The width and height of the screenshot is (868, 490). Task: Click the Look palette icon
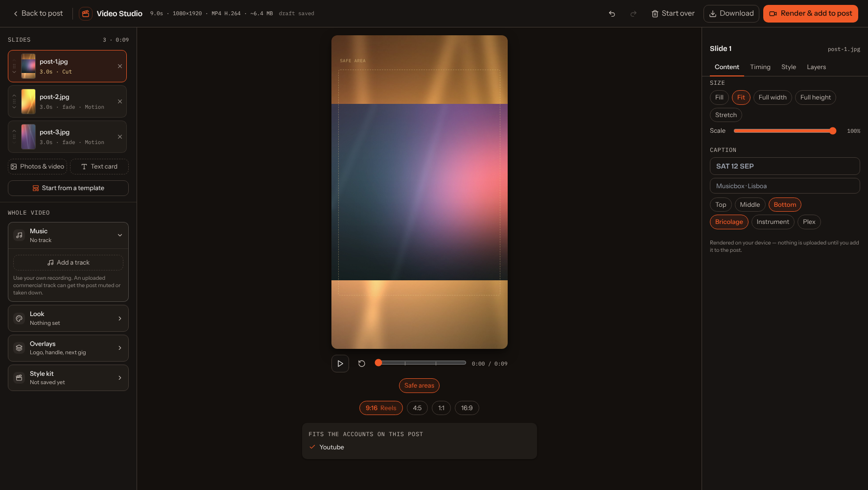(x=19, y=318)
